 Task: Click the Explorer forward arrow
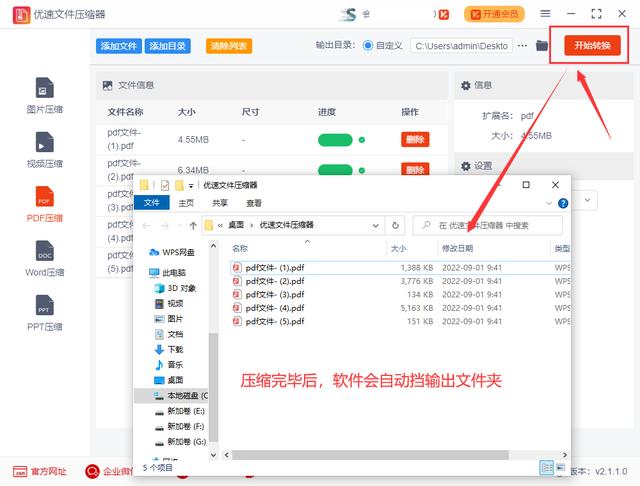point(164,225)
